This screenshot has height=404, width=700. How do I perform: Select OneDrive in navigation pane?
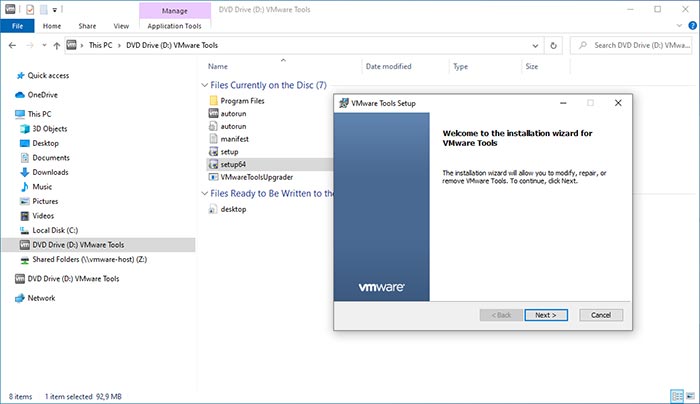pos(42,95)
